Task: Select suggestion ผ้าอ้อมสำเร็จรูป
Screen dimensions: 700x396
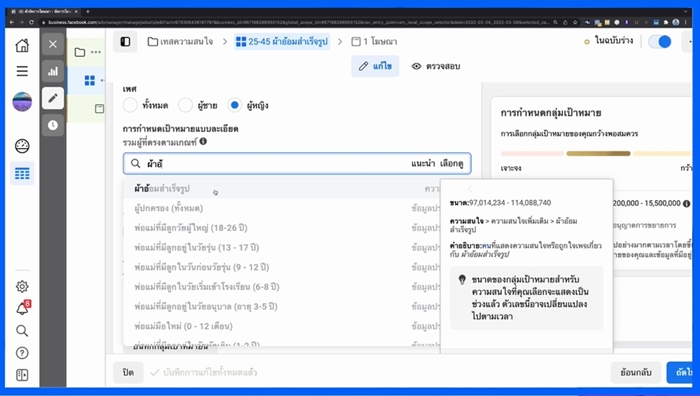Action: (282, 188)
